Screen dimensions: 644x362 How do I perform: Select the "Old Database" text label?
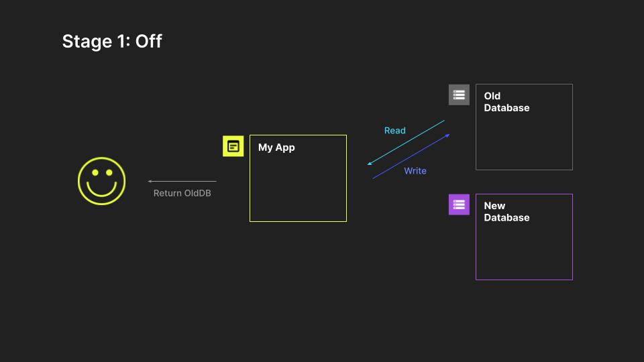[506, 102]
